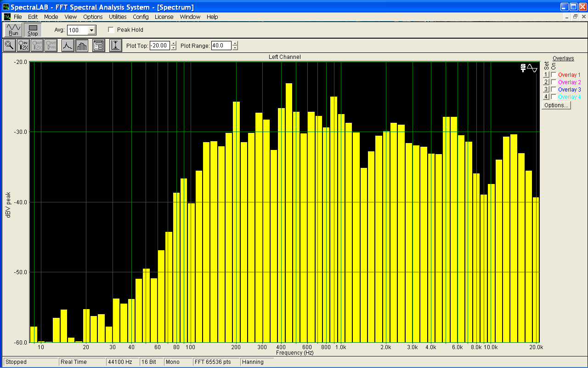Click the Frequency (Hz) axis label

295,353
